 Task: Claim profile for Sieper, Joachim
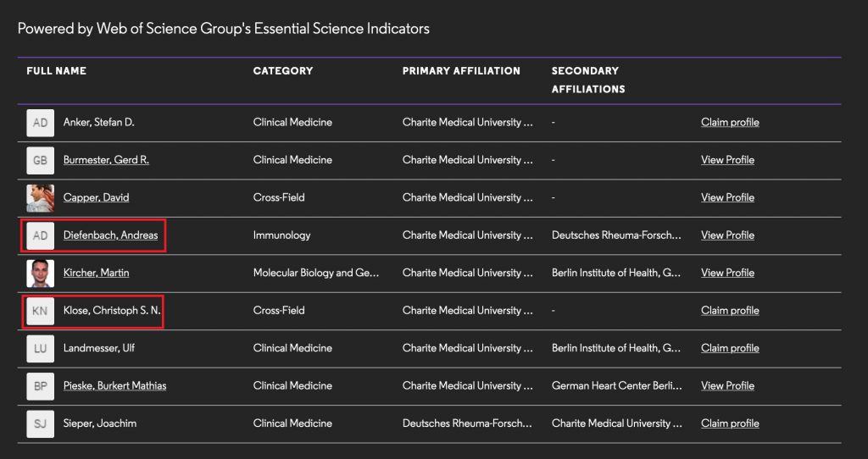pyautogui.click(x=730, y=423)
